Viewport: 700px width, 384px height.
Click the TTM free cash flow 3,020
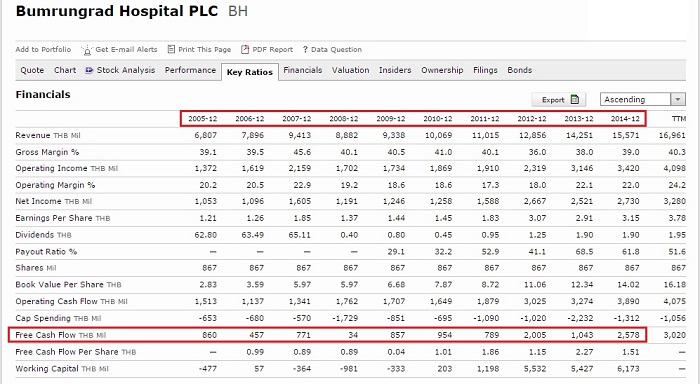click(x=674, y=335)
